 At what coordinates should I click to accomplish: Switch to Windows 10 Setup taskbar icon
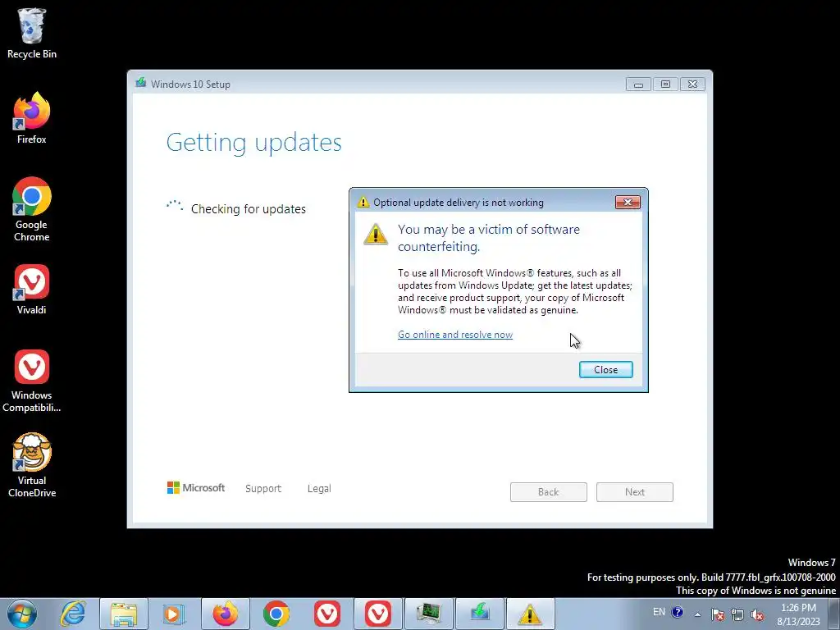click(x=480, y=614)
